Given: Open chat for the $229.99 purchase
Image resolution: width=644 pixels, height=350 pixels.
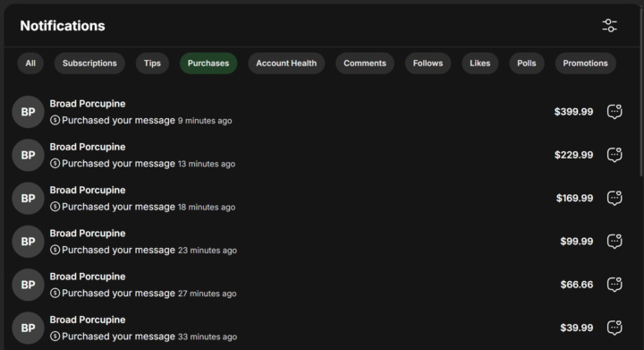Looking at the screenshot, I should 614,155.
